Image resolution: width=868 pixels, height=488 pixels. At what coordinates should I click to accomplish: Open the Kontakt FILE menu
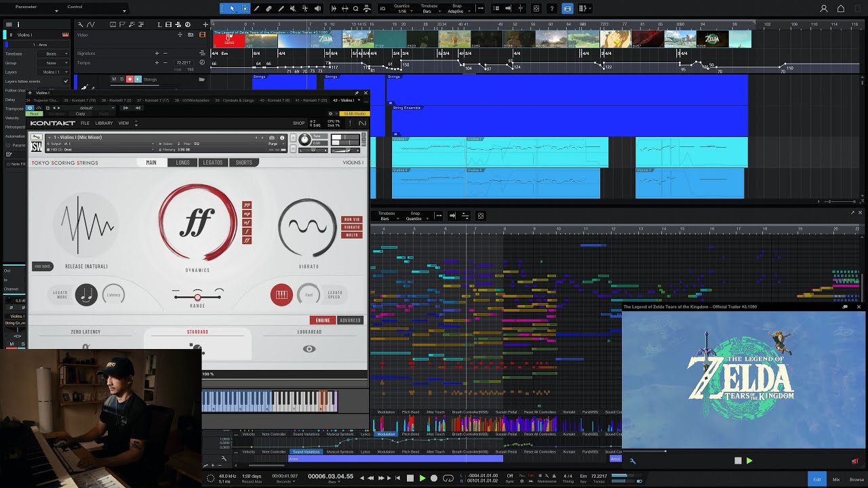tap(85, 123)
